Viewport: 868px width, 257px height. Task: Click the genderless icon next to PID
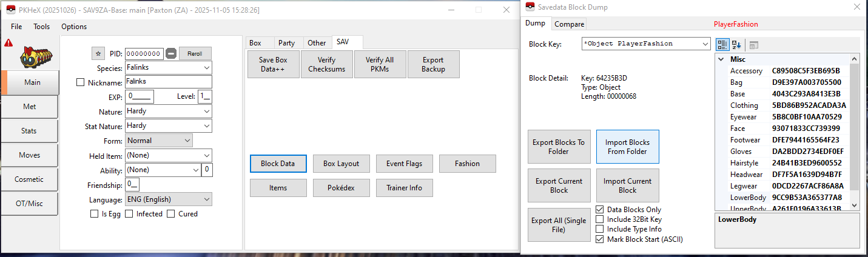(x=171, y=53)
